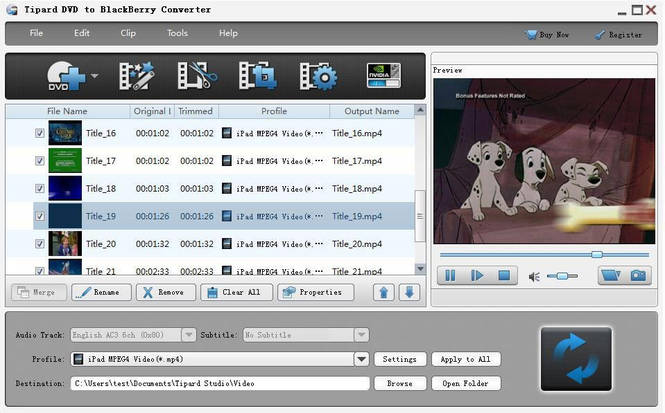The image size is (665, 413).
Task: Open the Load DVD dropdown arrow
Action: 95,76
